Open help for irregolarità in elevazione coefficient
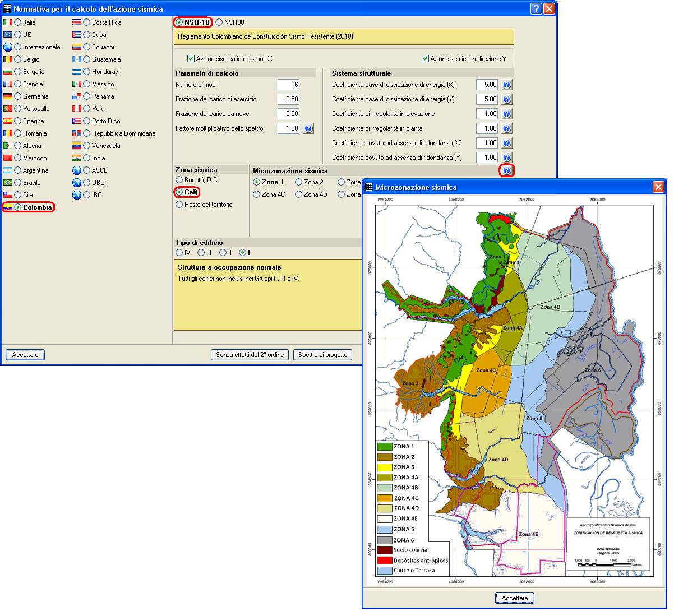 point(506,114)
